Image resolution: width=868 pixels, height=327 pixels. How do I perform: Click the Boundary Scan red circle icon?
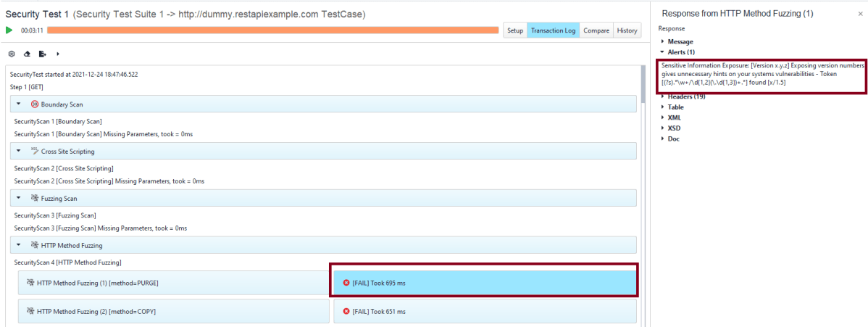35,104
